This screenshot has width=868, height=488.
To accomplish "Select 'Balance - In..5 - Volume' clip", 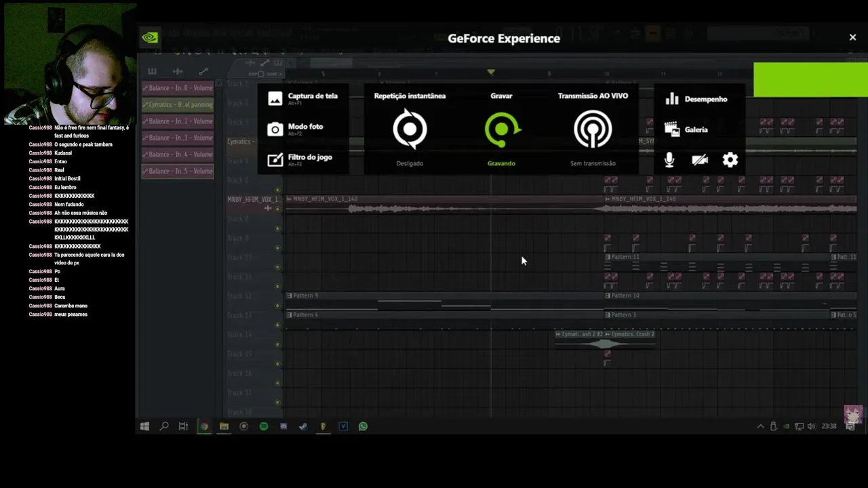I will (178, 171).
